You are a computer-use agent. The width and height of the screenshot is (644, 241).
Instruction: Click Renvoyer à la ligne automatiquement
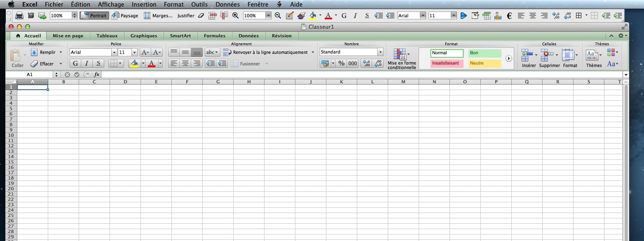point(270,52)
